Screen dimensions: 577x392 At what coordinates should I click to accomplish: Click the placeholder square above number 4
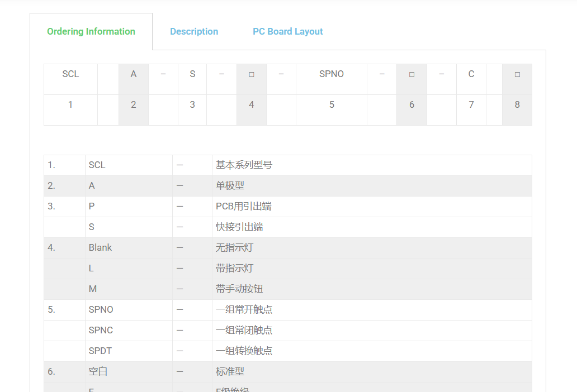click(252, 74)
